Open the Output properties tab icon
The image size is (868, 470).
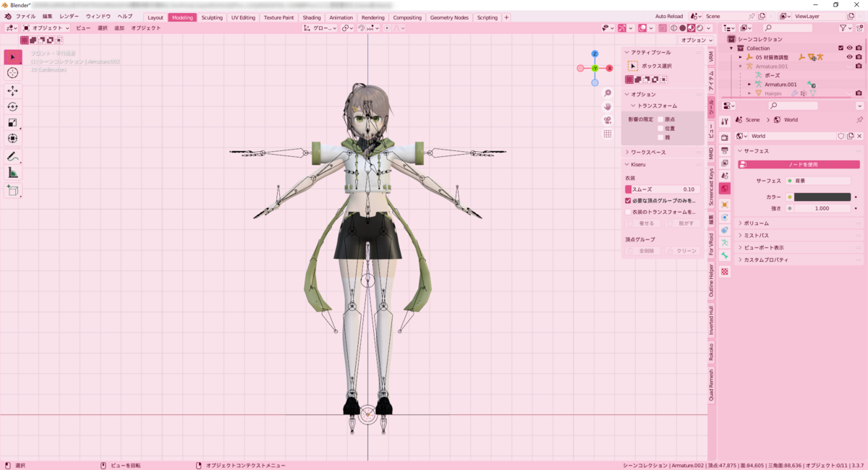click(x=725, y=150)
